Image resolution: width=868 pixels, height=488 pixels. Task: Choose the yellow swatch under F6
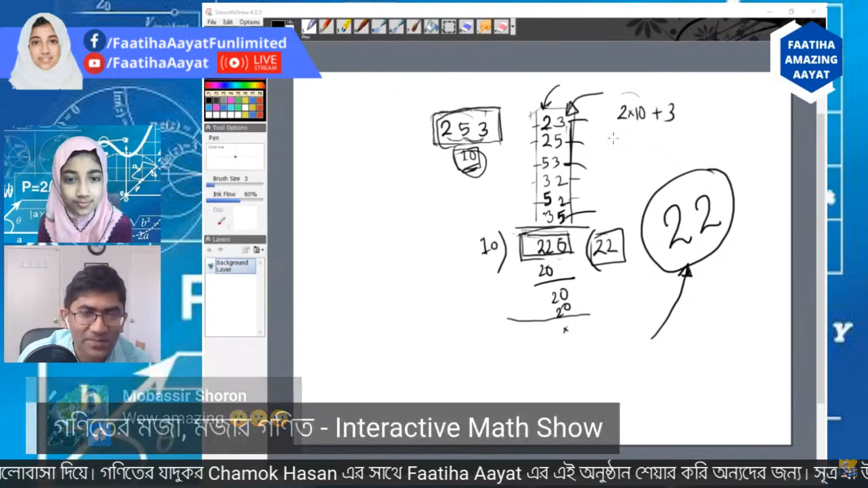tap(245, 100)
